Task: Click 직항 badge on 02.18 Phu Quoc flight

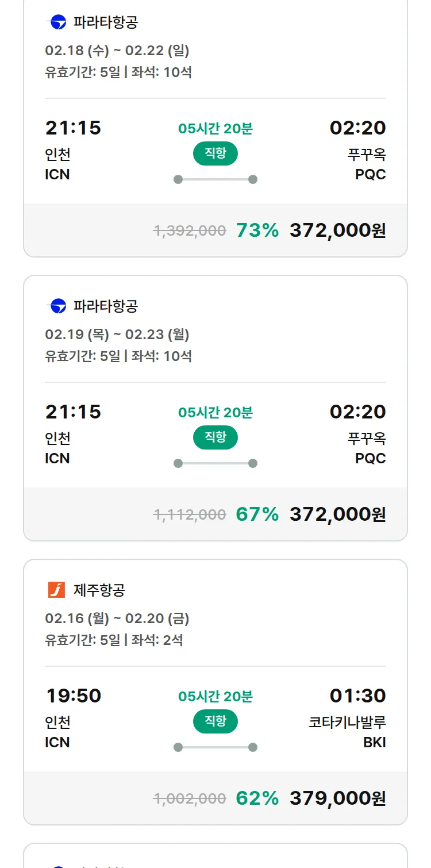Action: coord(215,153)
